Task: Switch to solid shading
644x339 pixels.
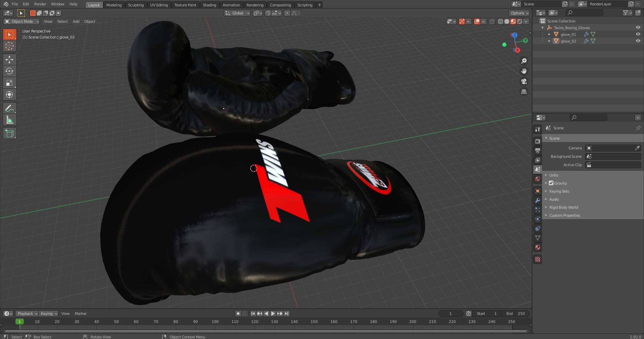Action: (506, 21)
